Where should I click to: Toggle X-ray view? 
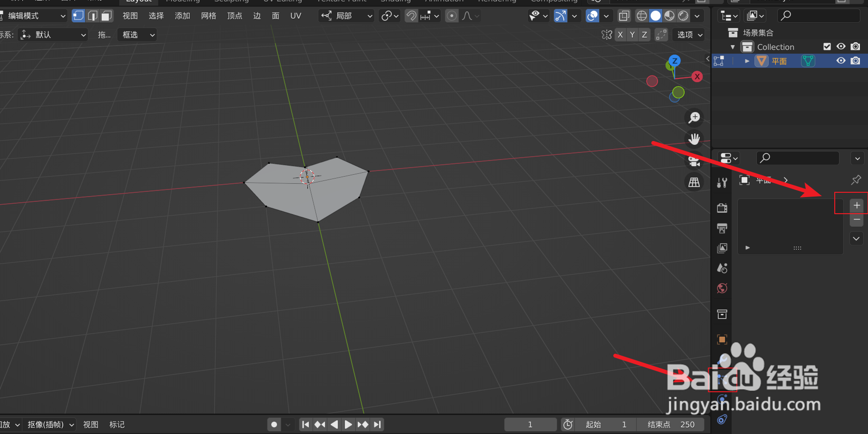[x=624, y=16]
